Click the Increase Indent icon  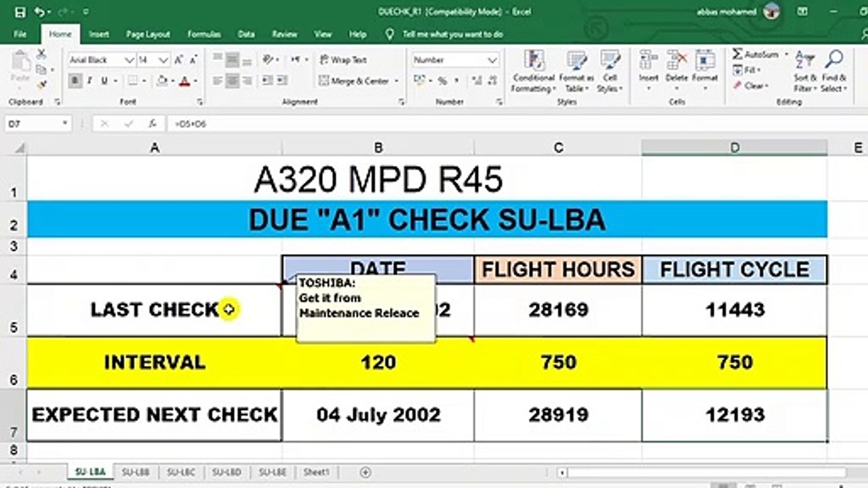click(x=281, y=81)
